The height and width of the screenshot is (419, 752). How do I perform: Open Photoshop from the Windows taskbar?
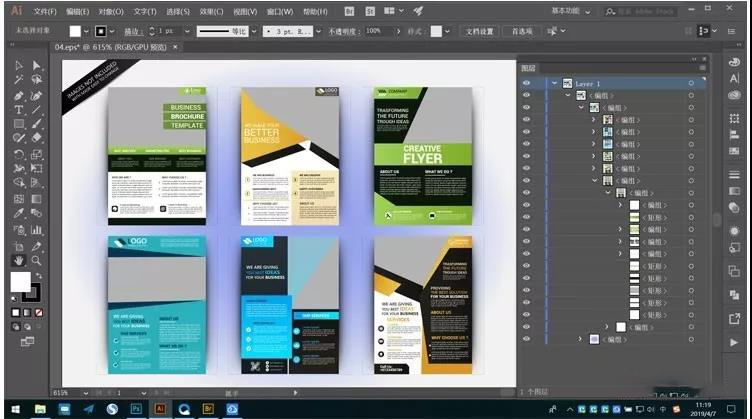coord(136,409)
